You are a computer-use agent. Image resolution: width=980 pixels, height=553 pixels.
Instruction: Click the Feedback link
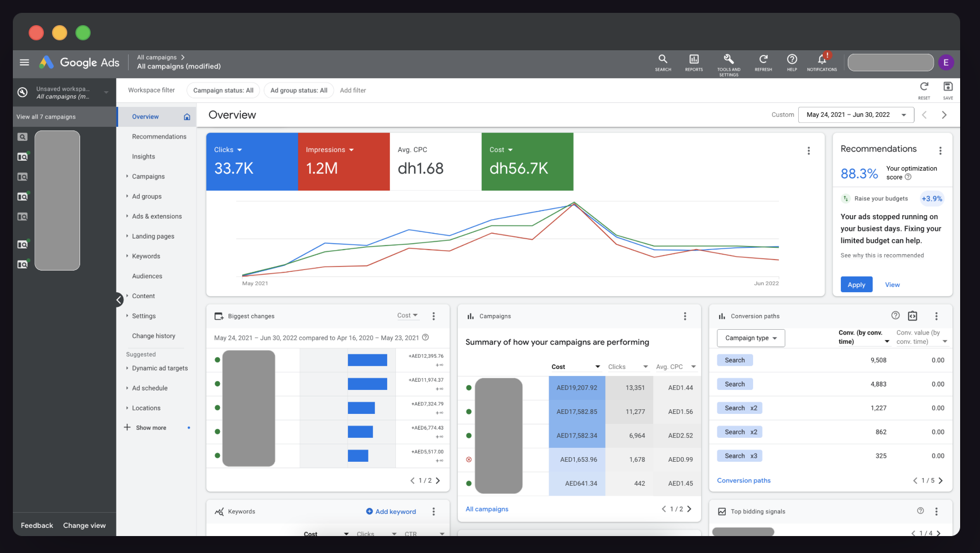coord(37,526)
